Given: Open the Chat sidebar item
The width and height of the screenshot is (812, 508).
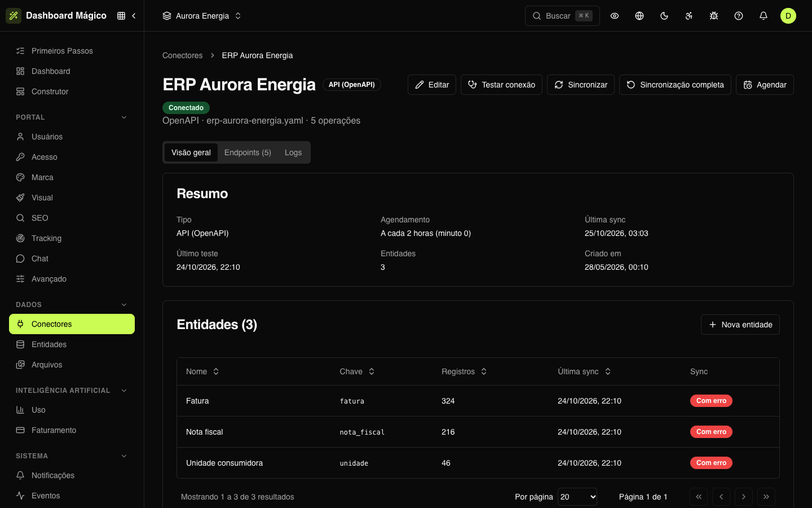Looking at the screenshot, I should (72, 259).
